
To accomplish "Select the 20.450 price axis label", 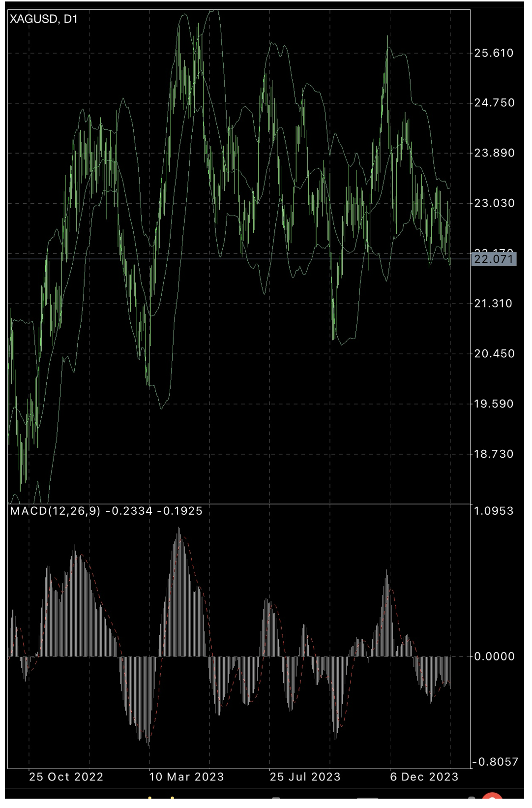I will tap(494, 354).
